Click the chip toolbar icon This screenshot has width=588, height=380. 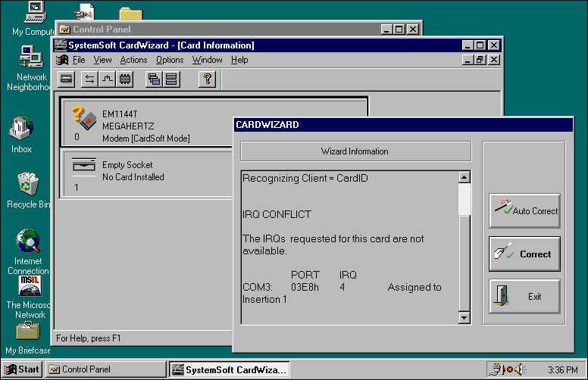coord(126,79)
